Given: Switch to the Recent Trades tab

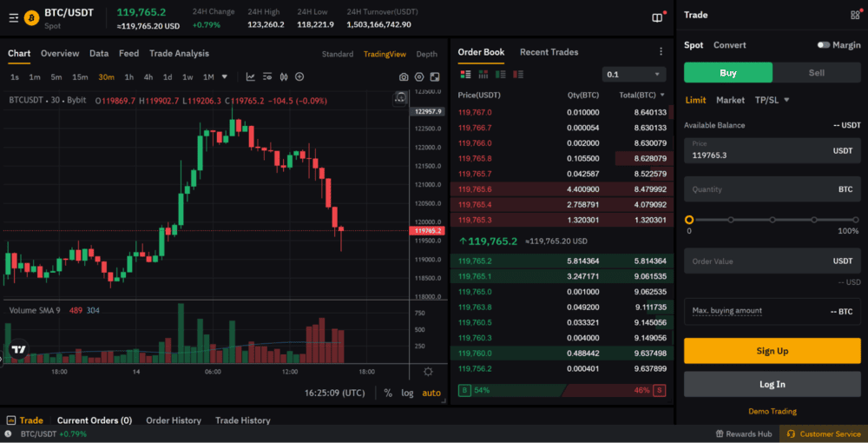Looking at the screenshot, I should click(549, 52).
